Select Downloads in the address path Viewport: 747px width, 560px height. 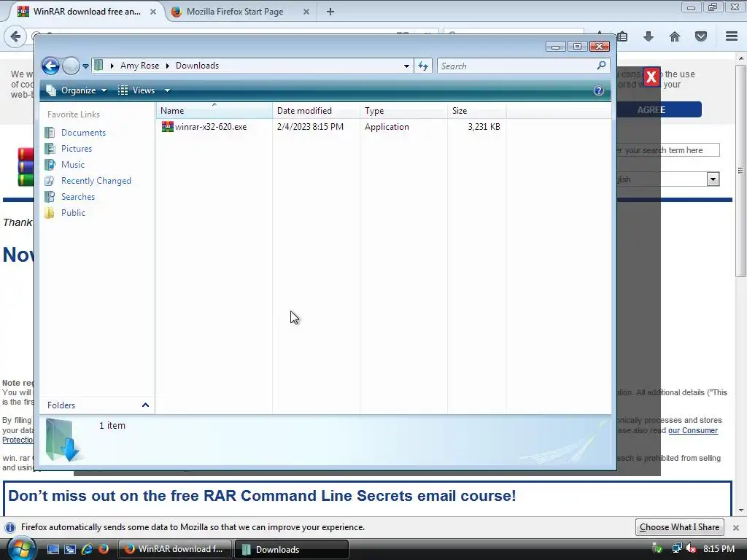point(197,66)
